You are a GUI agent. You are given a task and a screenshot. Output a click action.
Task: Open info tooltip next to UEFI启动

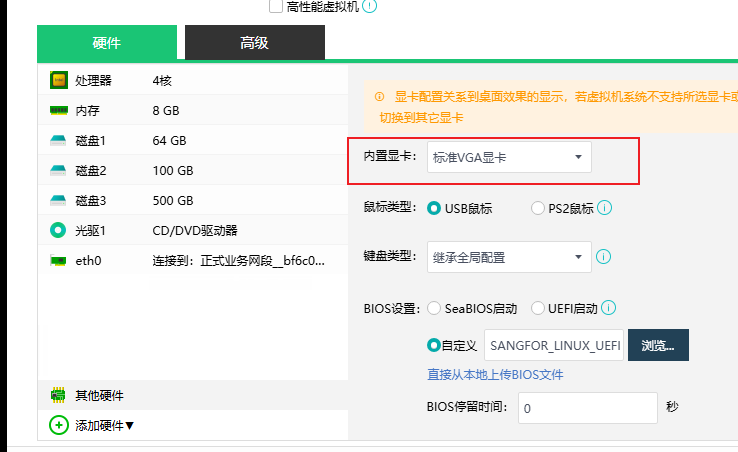click(609, 307)
